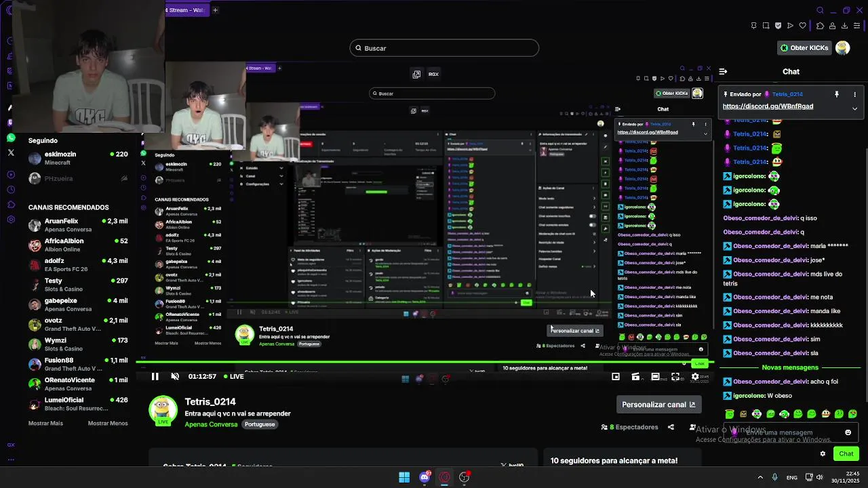Viewport: 868px width, 488px height.
Task: Open the pinned message three-dot menu
Action: [854, 94]
